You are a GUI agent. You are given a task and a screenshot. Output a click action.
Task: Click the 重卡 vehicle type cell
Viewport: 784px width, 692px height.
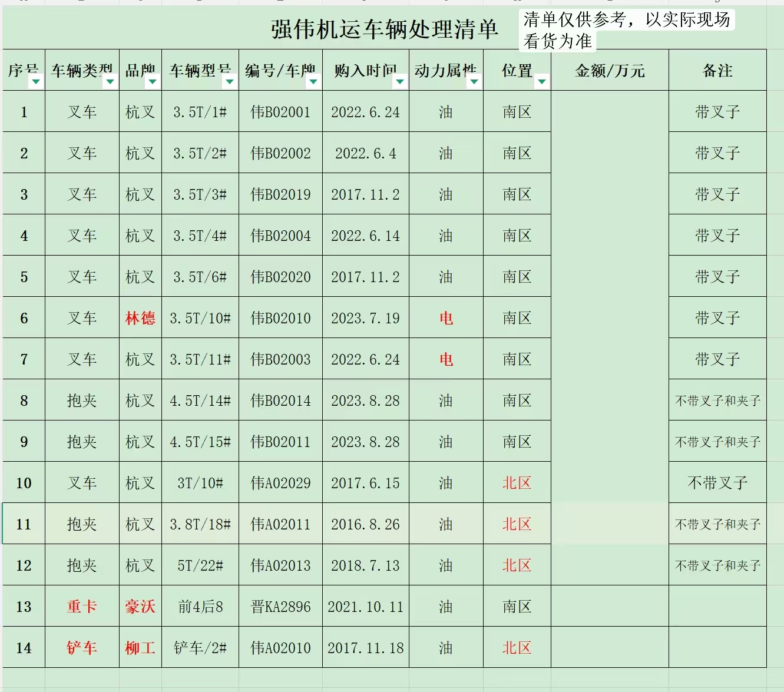[82, 607]
